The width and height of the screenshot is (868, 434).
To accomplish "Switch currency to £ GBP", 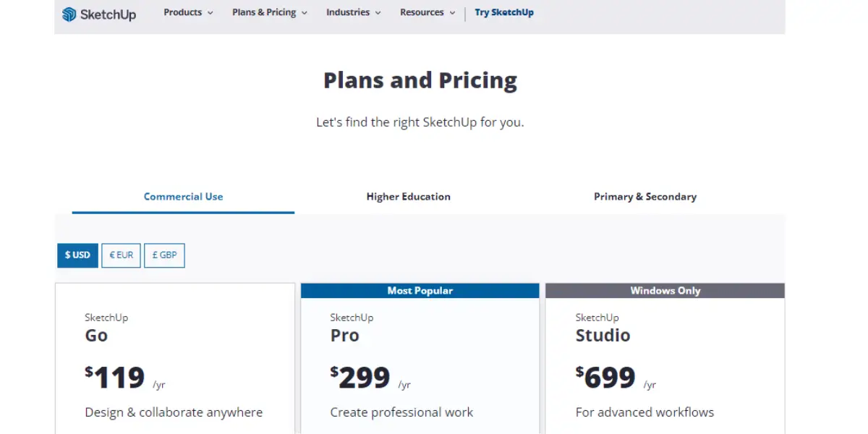I will [164, 255].
